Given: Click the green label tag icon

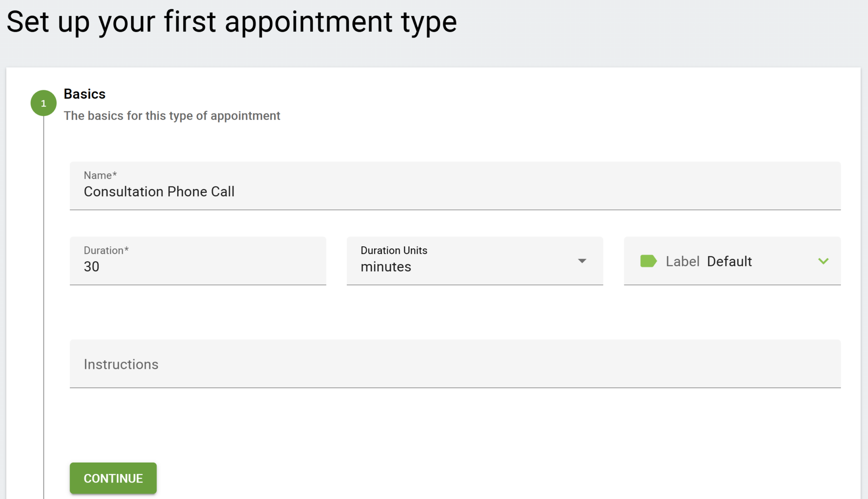Looking at the screenshot, I should [x=648, y=261].
